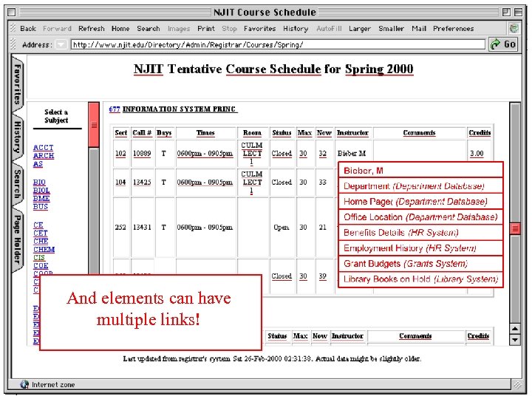Select the BIO subject link
This screenshot has width=532, height=399.
(x=39, y=183)
